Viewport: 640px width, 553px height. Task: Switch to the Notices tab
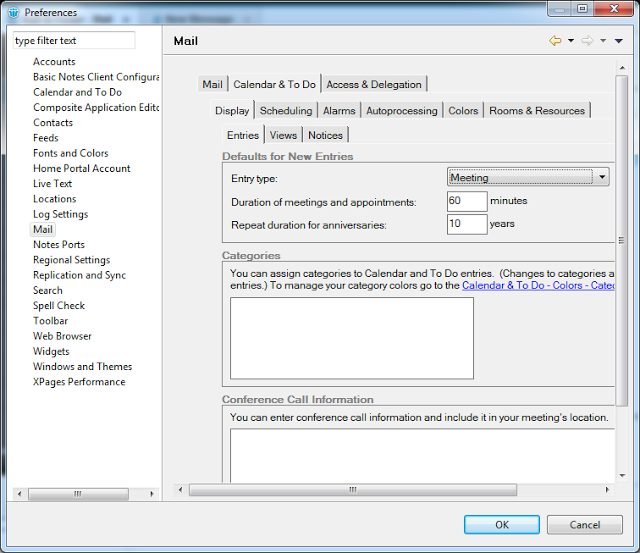325,135
